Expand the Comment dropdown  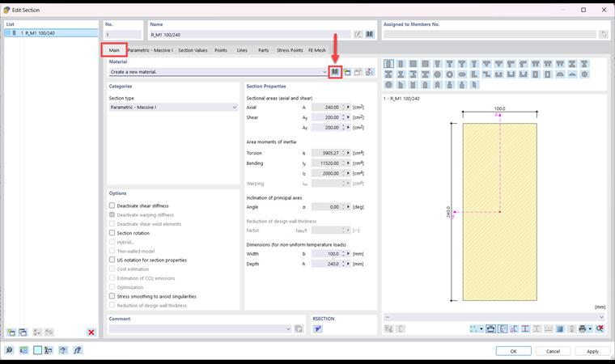(288, 328)
